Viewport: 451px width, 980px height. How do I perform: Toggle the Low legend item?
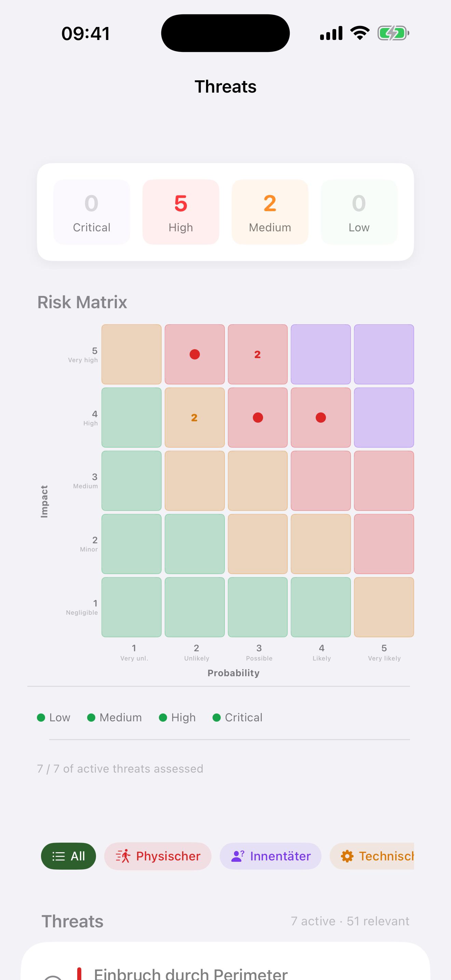(x=54, y=718)
